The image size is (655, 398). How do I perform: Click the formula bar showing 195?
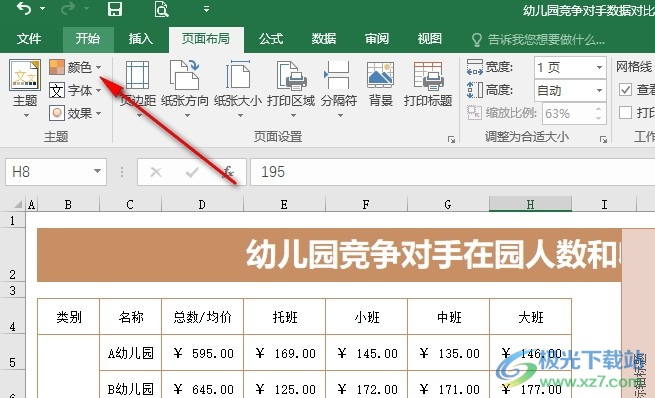coord(452,172)
